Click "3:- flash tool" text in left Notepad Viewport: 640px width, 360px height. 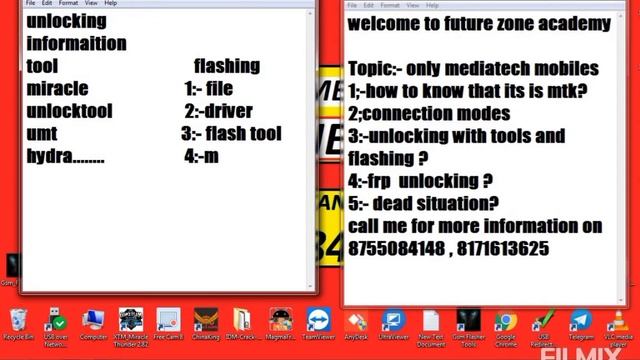[231, 133]
